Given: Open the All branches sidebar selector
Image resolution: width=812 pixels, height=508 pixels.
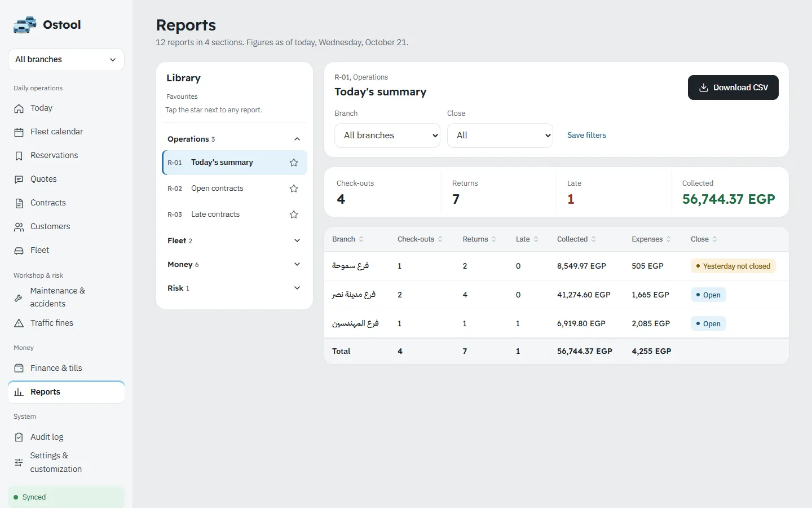Looking at the screenshot, I should coord(67,60).
